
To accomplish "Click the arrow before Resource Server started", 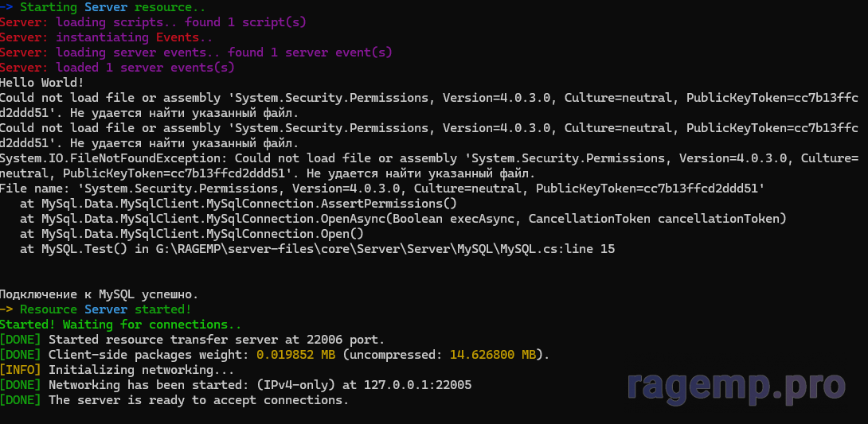I will pyautogui.click(x=6, y=309).
